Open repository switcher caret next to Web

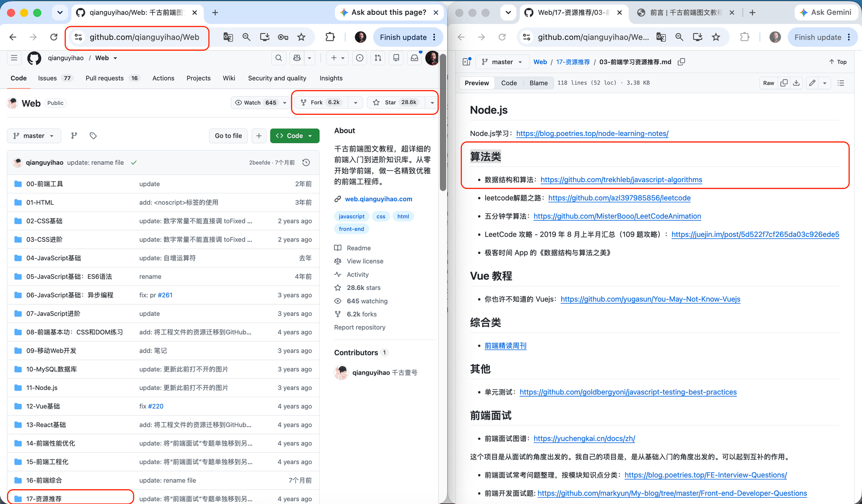click(x=115, y=58)
